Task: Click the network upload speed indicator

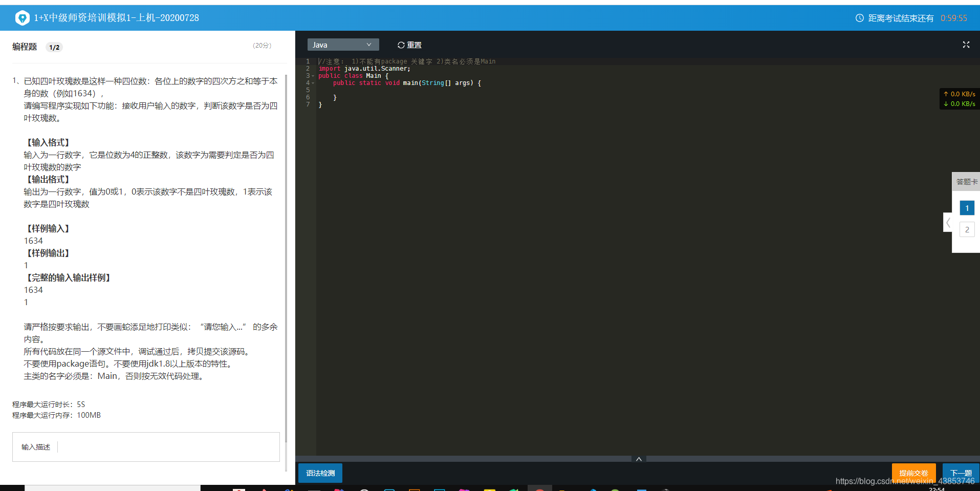Action: (x=960, y=94)
